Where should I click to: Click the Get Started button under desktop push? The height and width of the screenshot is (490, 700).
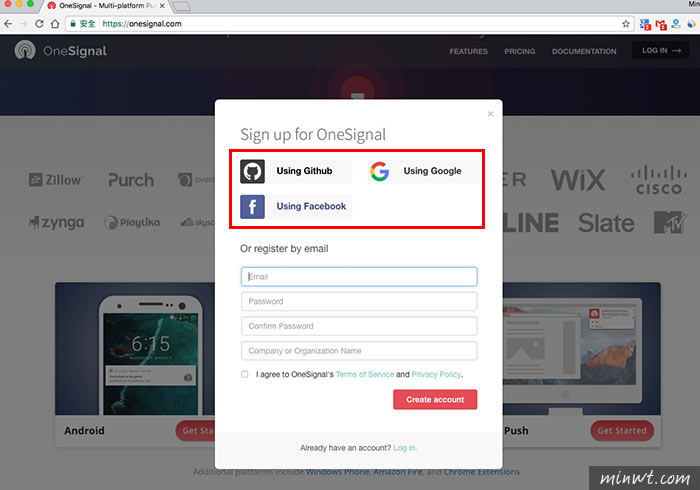622,431
